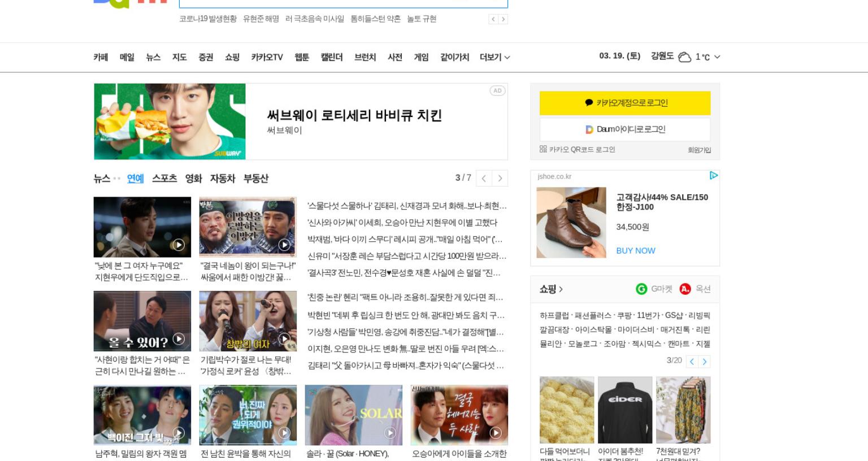The width and height of the screenshot is (868, 461).
Task: Read headline 박재범 '바다 이끼 스무디'
Action: click(x=405, y=240)
